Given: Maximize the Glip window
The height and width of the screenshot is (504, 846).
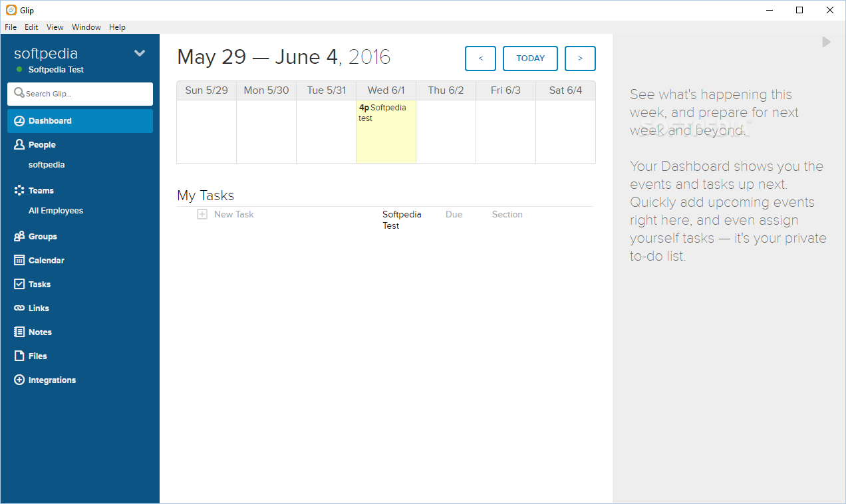Looking at the screenshot, I should [x=799, y=10].
